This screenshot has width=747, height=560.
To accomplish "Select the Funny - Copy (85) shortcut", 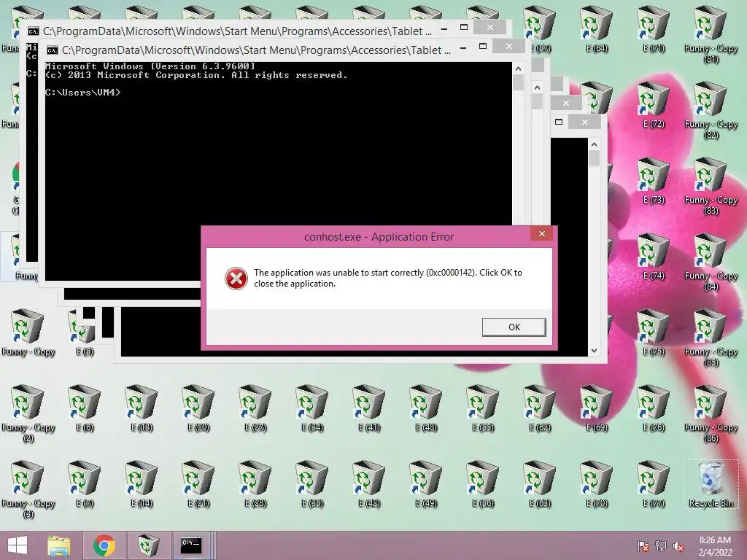I will pos(711,337).
